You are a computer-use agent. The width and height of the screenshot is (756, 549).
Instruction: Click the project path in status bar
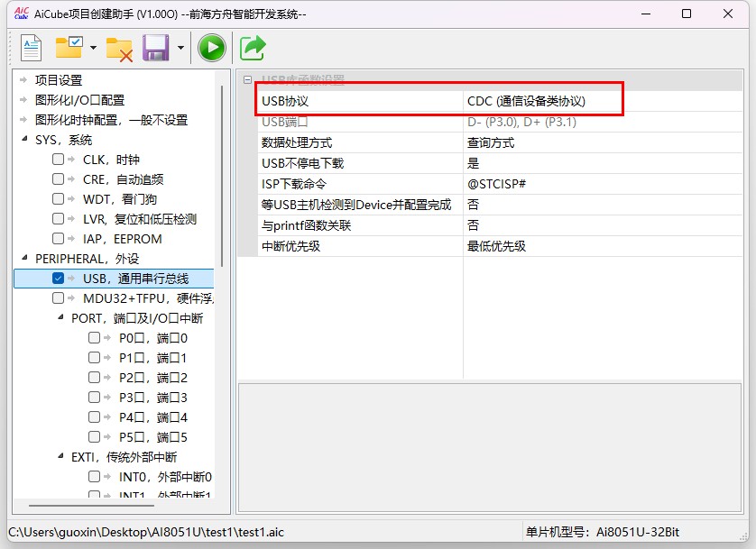coord(146,532)
